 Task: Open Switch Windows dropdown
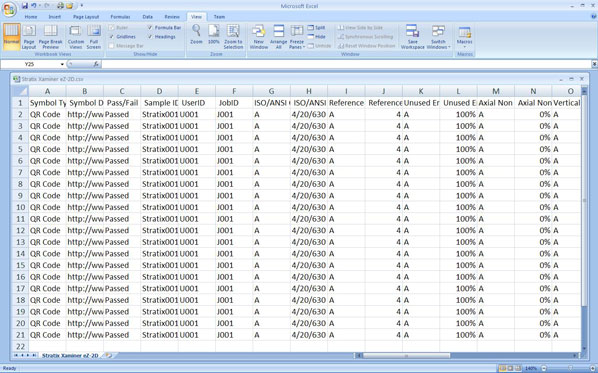coord(438,37)
